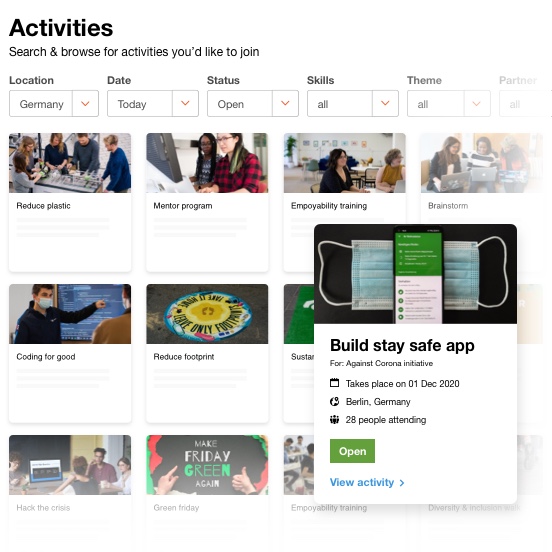Viewport: 552px width, 552px height.
Task: Click the calendar icon beside the event date
Action: (334, 383)
